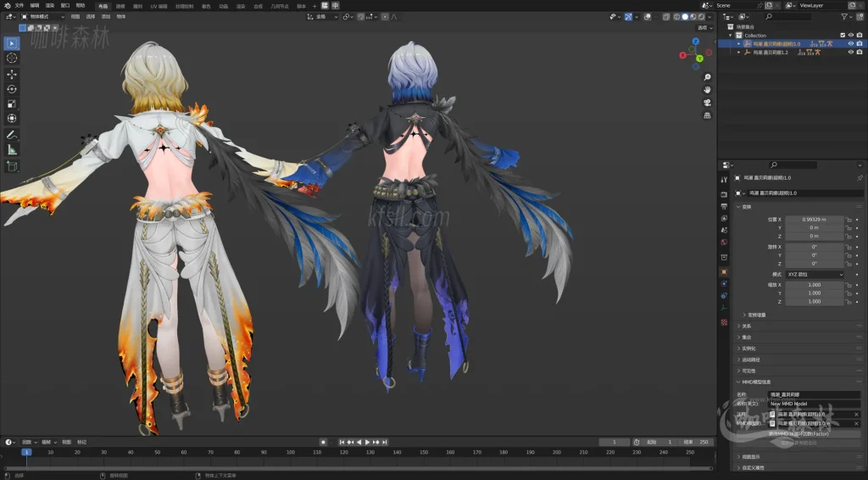Select the Scale tool

pos(12,103)
